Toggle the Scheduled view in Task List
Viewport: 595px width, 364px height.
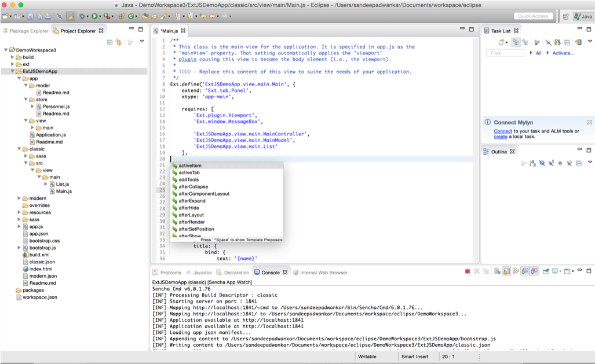525,42
